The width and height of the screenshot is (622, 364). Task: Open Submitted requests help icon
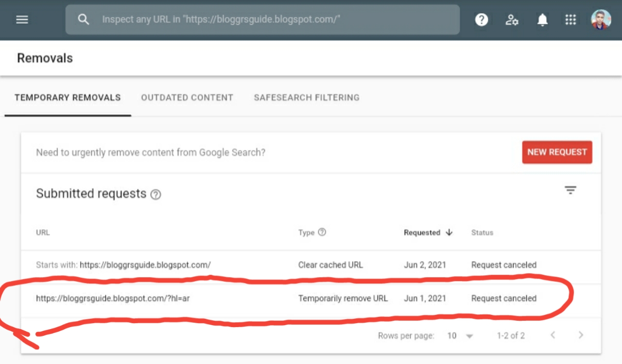pos(155,195)
